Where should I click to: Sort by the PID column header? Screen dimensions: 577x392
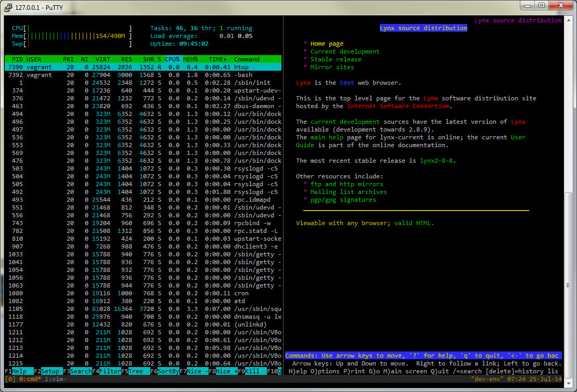pyautogui.click(x=17, y=59)
